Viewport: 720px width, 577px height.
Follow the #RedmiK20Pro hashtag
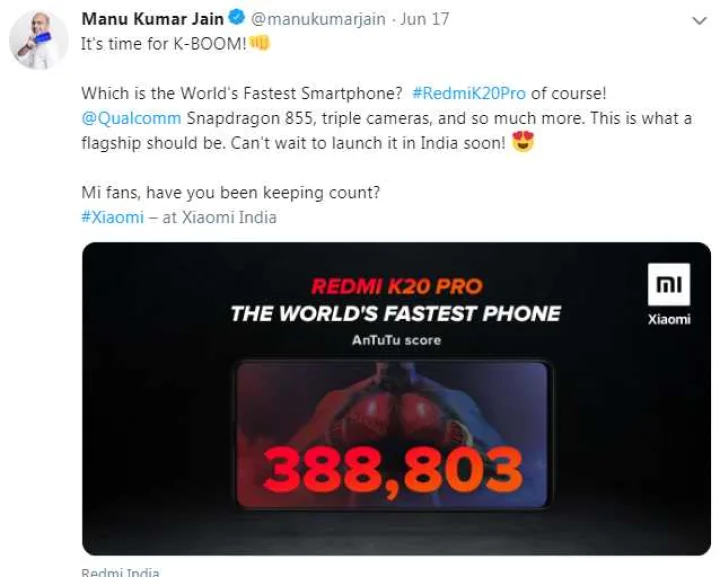[469, 93]
